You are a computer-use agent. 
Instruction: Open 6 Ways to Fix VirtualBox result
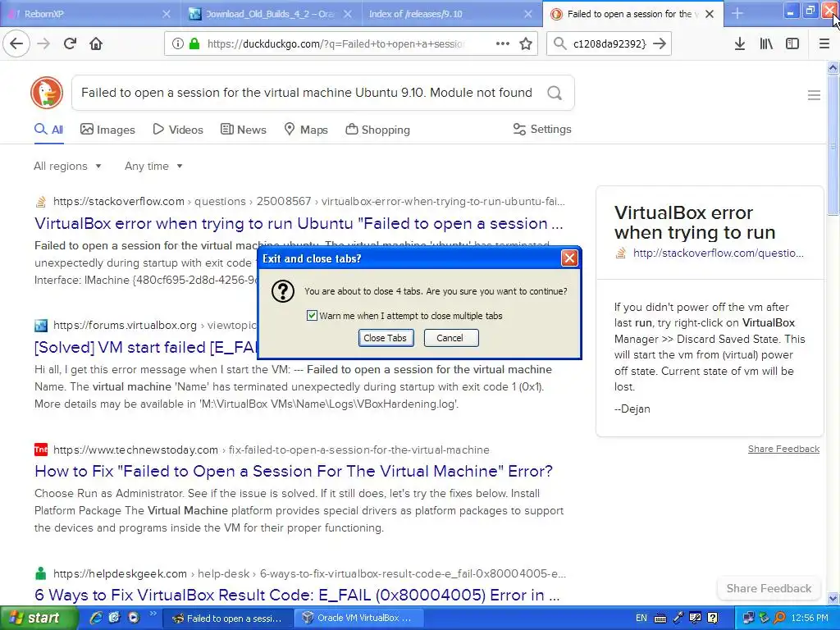pos(297,595)
